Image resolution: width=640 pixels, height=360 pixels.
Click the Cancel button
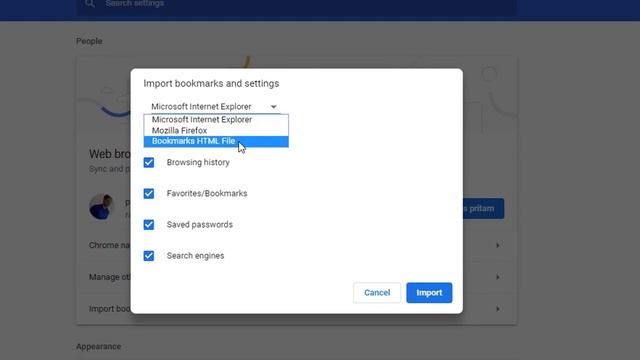[377, 293]
